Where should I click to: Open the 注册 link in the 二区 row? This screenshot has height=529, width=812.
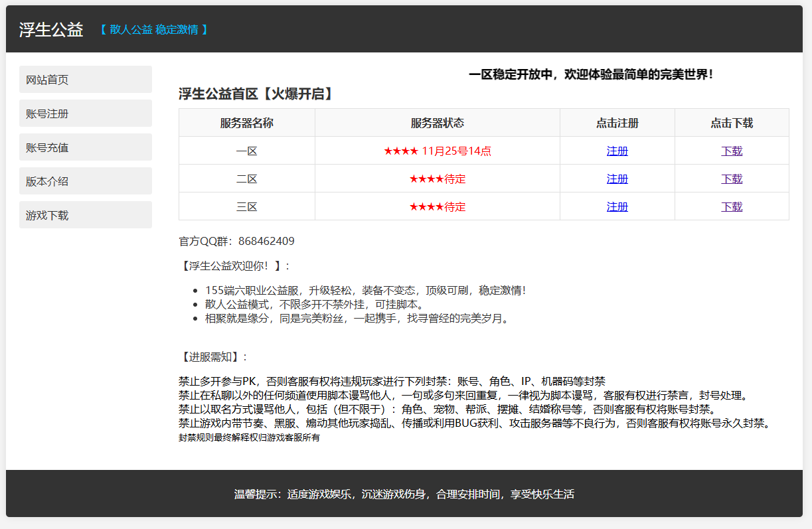point(617,179)
